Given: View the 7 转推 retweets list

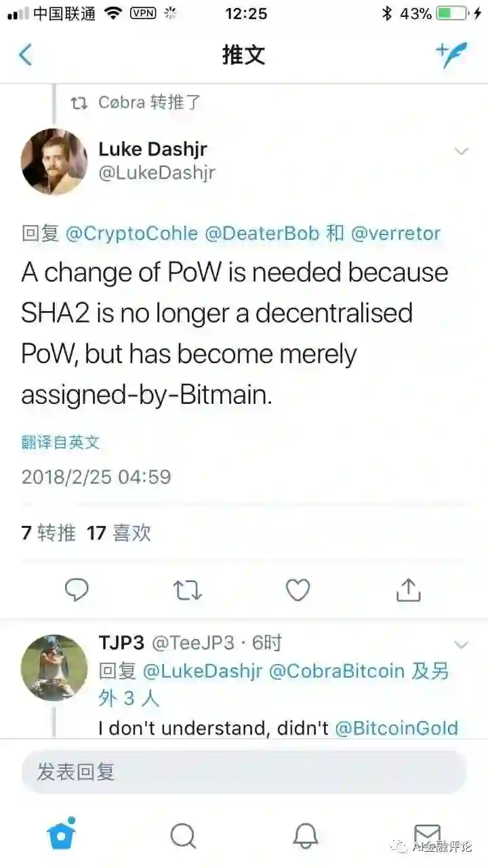Looking at the screenshot, I should pos(48,533).
